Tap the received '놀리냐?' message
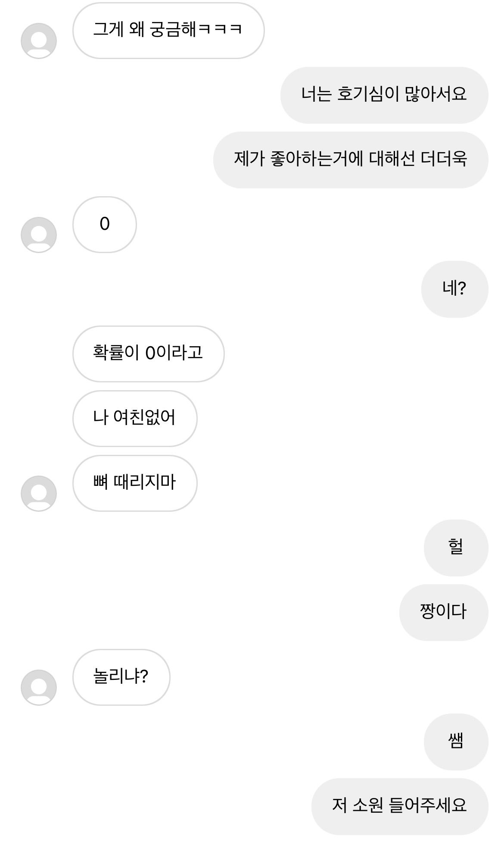 pyautogui.click(x=121, y=677)
